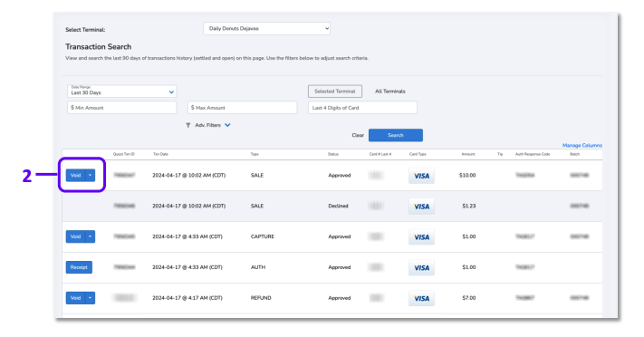The image size is (644, 337).
Task: Open the Void dropdown arrow in the CAPTURE row
Action: coord(91,236)
